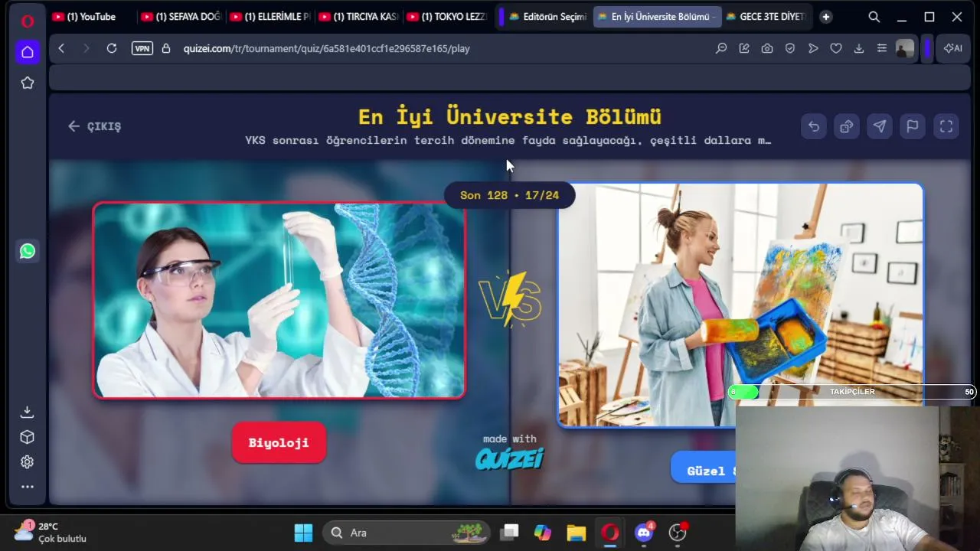Open the edit/note icon in address bar

pos(744,48)
